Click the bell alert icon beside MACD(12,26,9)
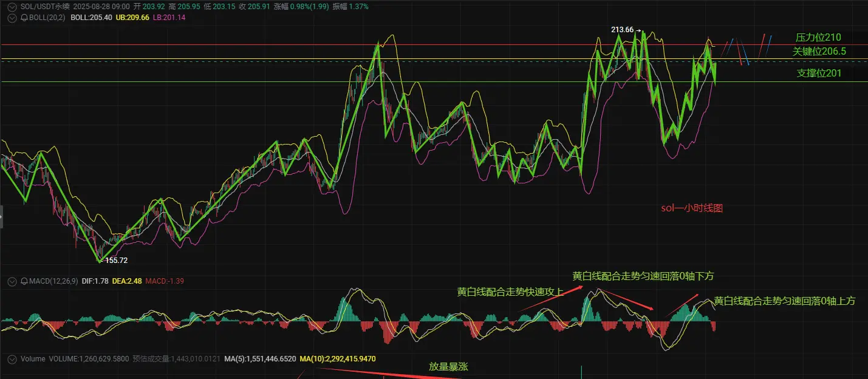The width and height of the screenshot is (868, 379). pos(24,281)
